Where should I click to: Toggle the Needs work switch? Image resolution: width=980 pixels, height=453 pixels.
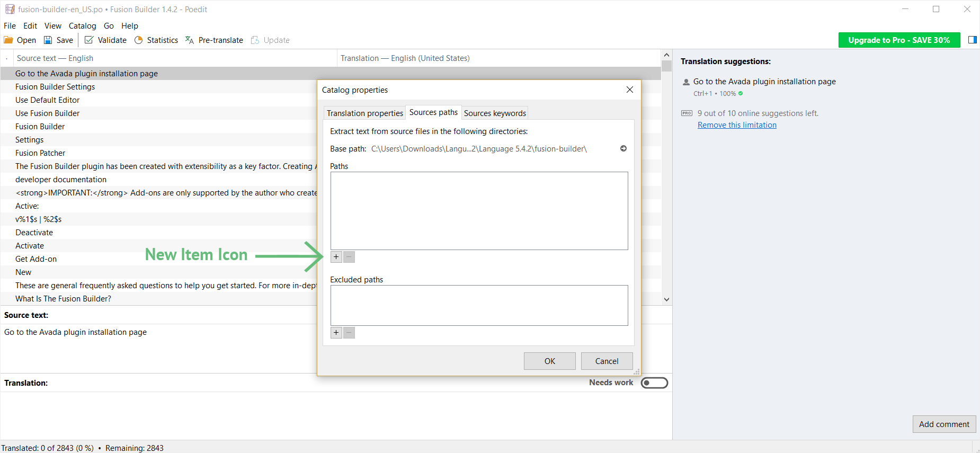point(654,383)
